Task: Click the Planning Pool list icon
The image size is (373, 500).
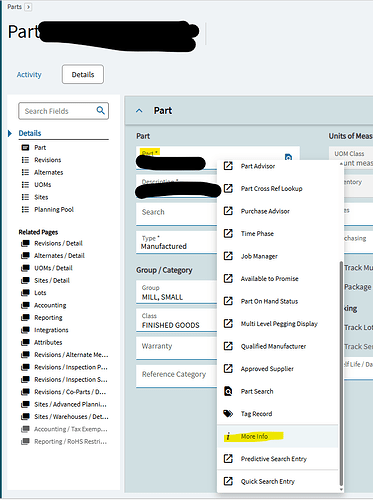Action: (25, 209)
